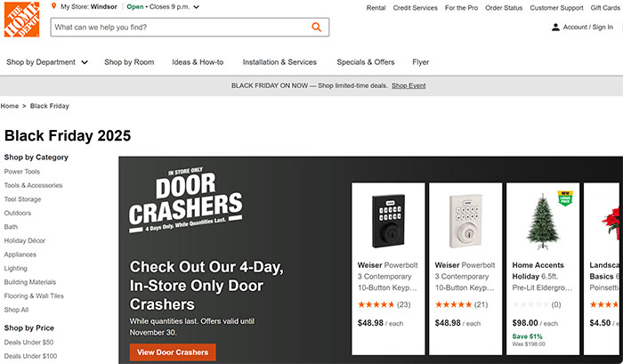
Task: Click the Home Depot logo
Action: [x=21, y=20]
